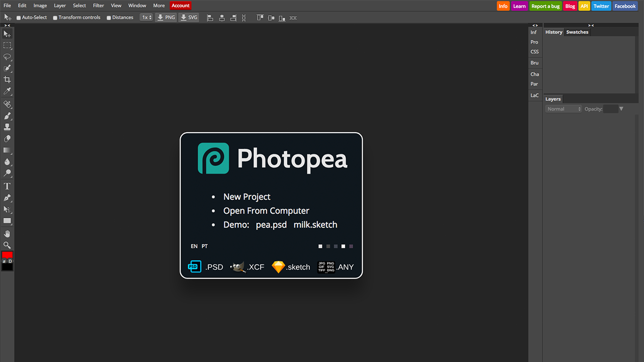
Task: Click the Opacity value field
Action: [610, 109]
